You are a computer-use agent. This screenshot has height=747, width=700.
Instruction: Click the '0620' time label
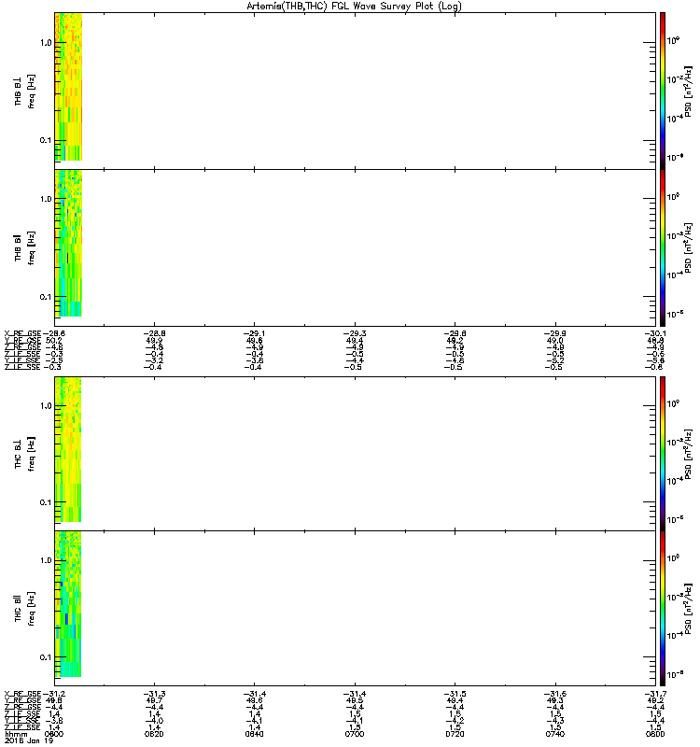point(154,734)
